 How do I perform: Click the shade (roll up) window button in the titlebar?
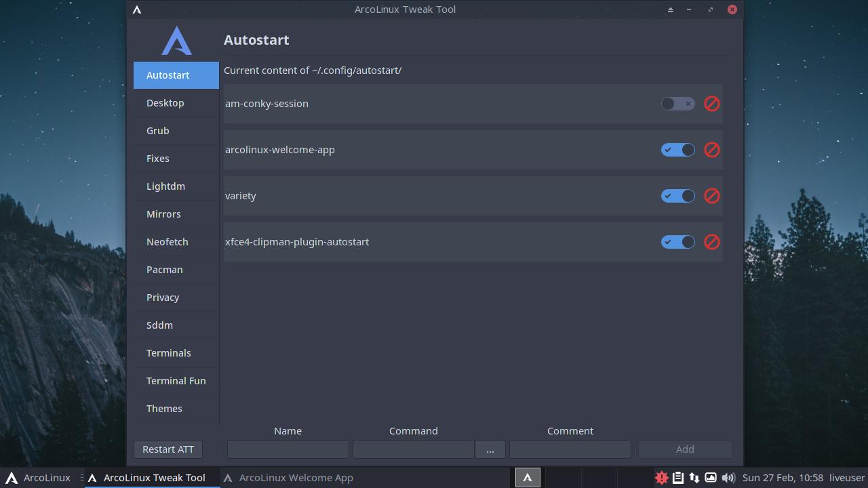(670, 9)
